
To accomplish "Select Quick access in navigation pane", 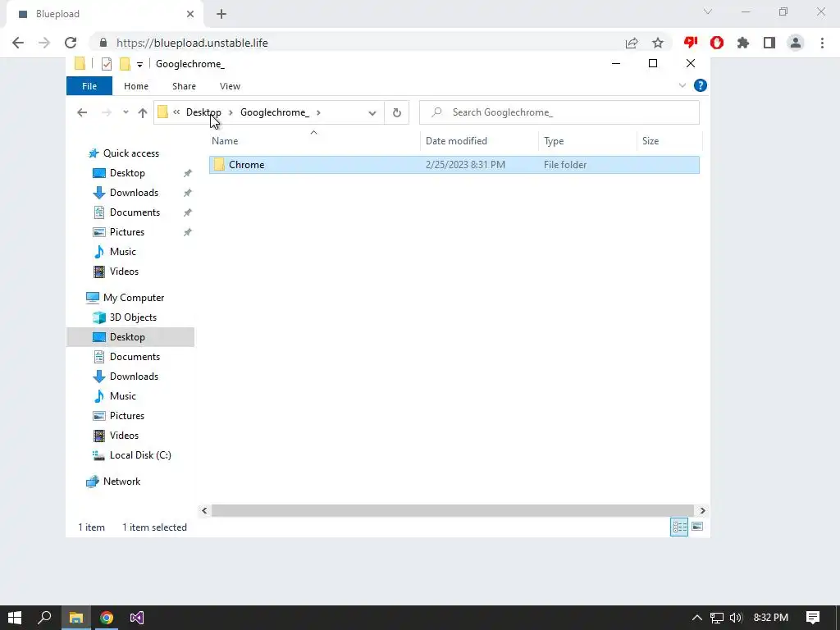I will (x=131, y=153).
